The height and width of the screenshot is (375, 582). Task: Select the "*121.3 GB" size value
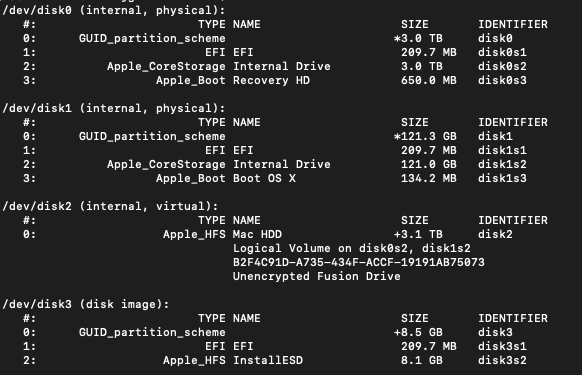425,136
